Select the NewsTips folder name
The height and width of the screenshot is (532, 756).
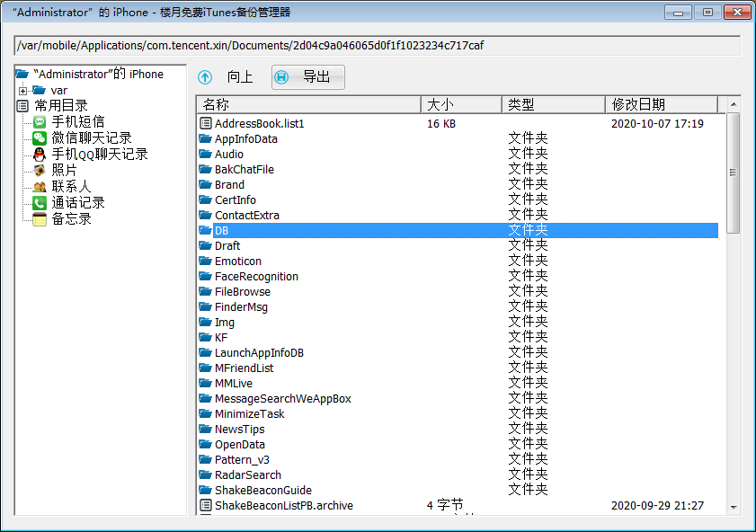tap(240, 430)
